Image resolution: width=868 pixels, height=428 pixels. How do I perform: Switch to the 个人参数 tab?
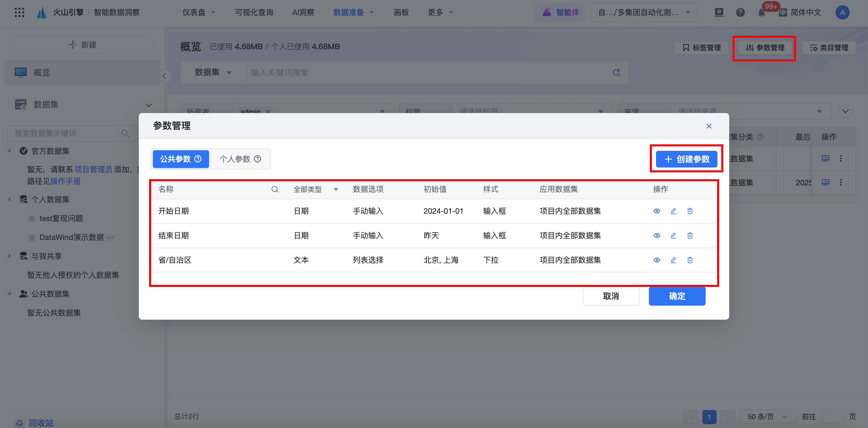235,159
